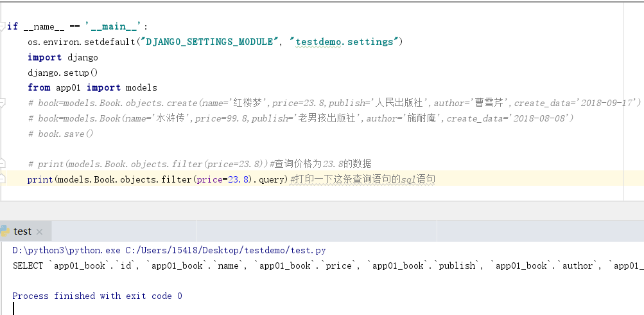
Task: Click the console input cursor line
Action: click(14, 309)
